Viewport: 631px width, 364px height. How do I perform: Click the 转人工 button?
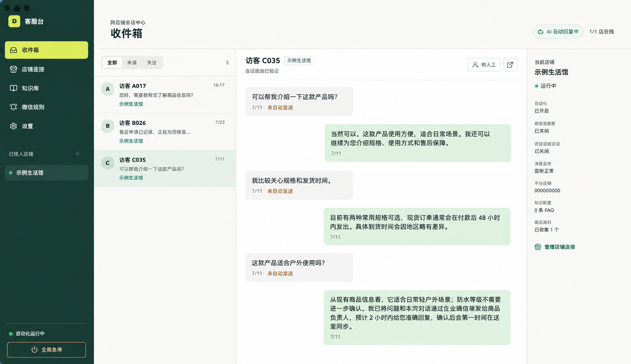[484, 65]
